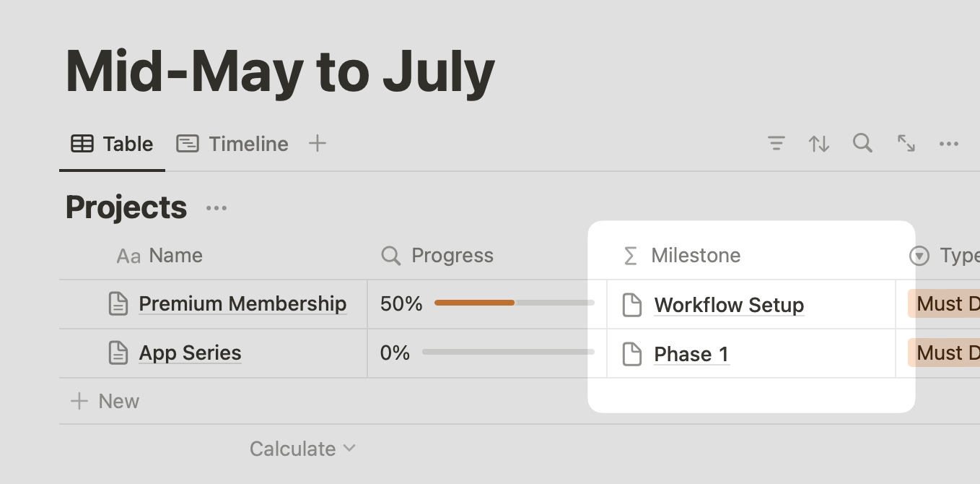Click the filter icon in view toolbar
The height and width of the screenshot is (484, 980).
pyautogui.click(x=776, y=144)
